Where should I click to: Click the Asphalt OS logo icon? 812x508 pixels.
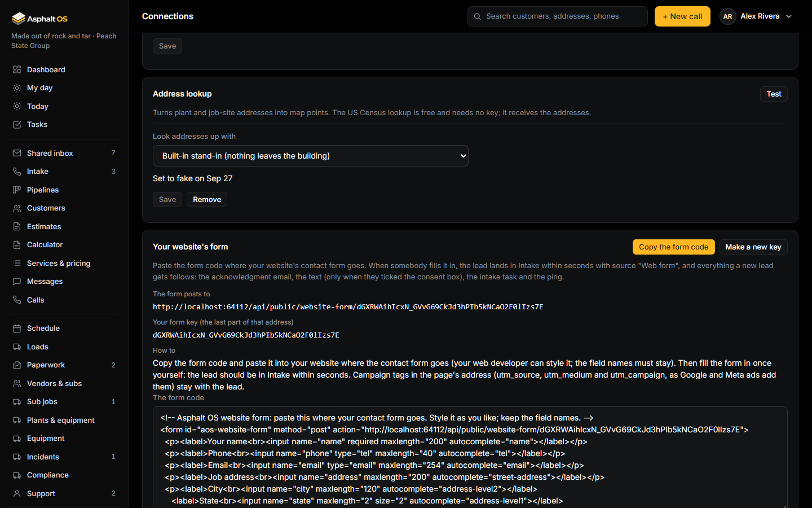click(19, 19)
